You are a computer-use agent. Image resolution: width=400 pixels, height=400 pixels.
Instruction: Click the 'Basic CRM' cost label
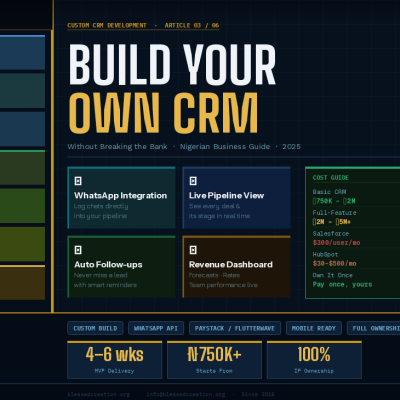329,192
